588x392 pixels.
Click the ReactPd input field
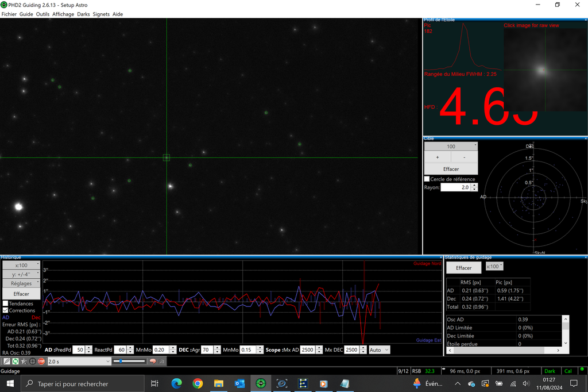click(120, 349)
